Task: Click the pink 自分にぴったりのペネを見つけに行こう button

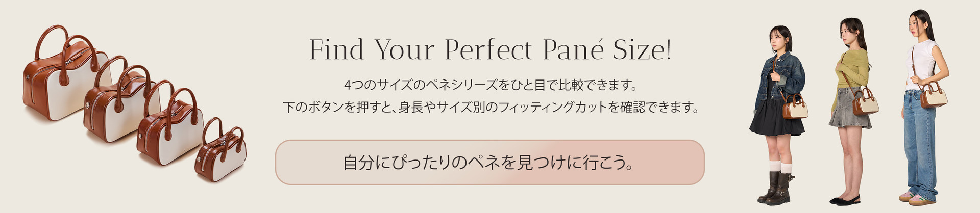Action: pyautogui.click(x=489, y=162)
